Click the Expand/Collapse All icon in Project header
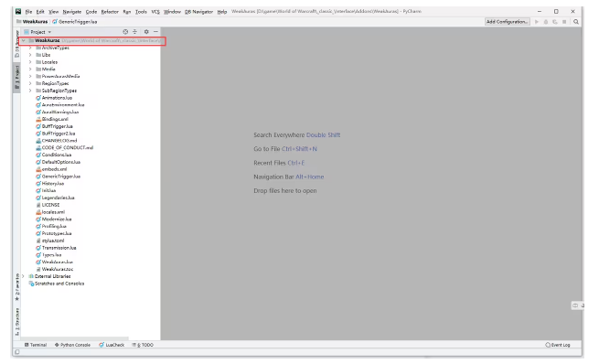The height and width of the screenshot is (364, 599). (x=134, y=32)
